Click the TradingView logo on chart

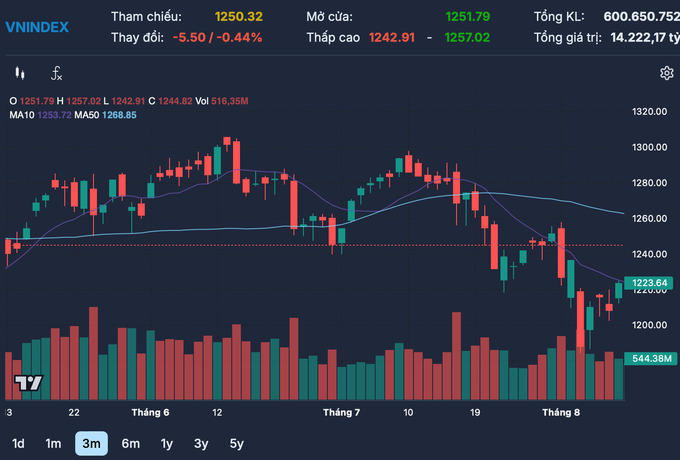(x=27, y=383)
